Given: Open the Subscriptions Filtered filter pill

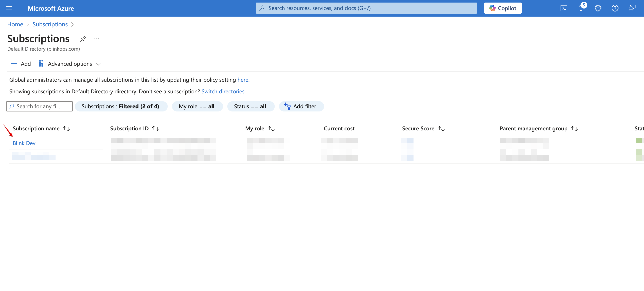Looking at the screenshot, I should (120, 106).
